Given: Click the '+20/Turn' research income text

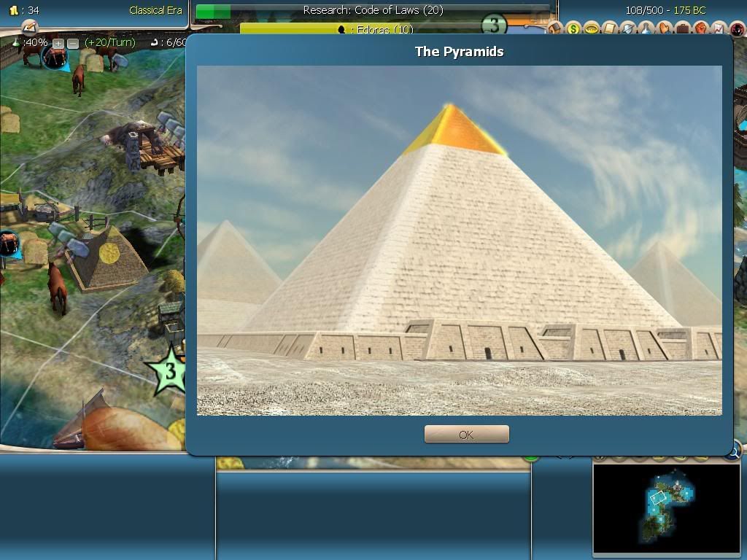Looking at the screenshot, I should (110, 42).
